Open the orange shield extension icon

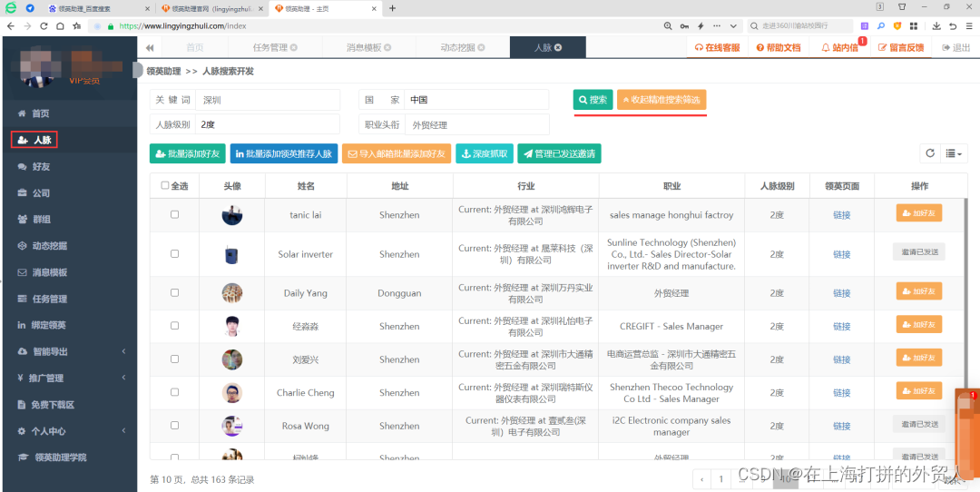pyautogui.click(x=897, y=26)
